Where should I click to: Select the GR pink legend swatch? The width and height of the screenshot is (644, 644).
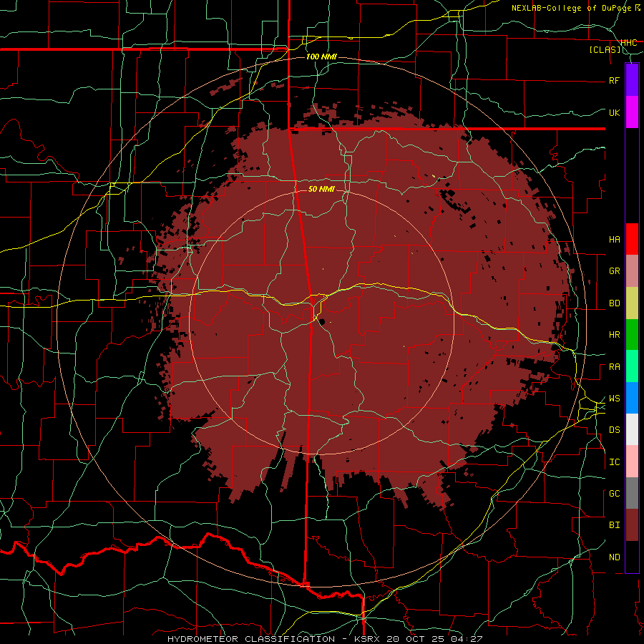pos(632,271)
